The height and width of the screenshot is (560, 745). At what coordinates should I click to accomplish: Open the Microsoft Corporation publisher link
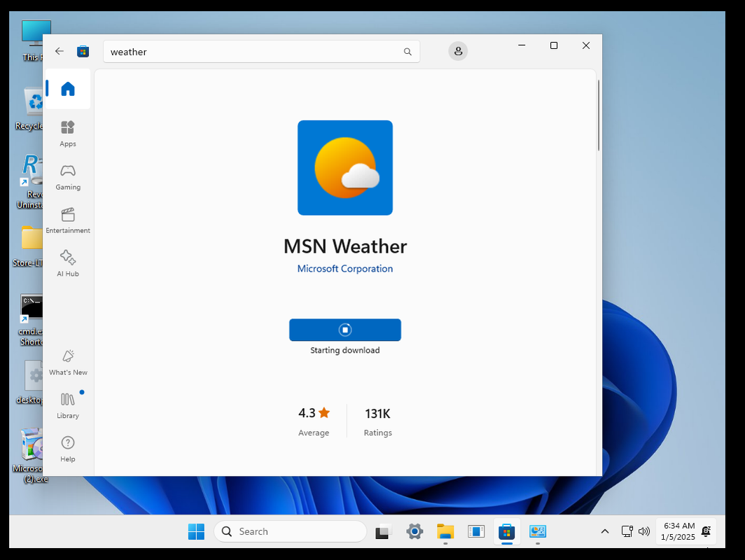click(345, 269)
